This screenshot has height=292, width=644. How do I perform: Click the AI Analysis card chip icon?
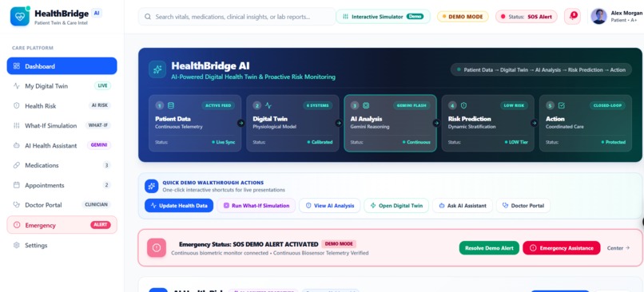[366, 105]
